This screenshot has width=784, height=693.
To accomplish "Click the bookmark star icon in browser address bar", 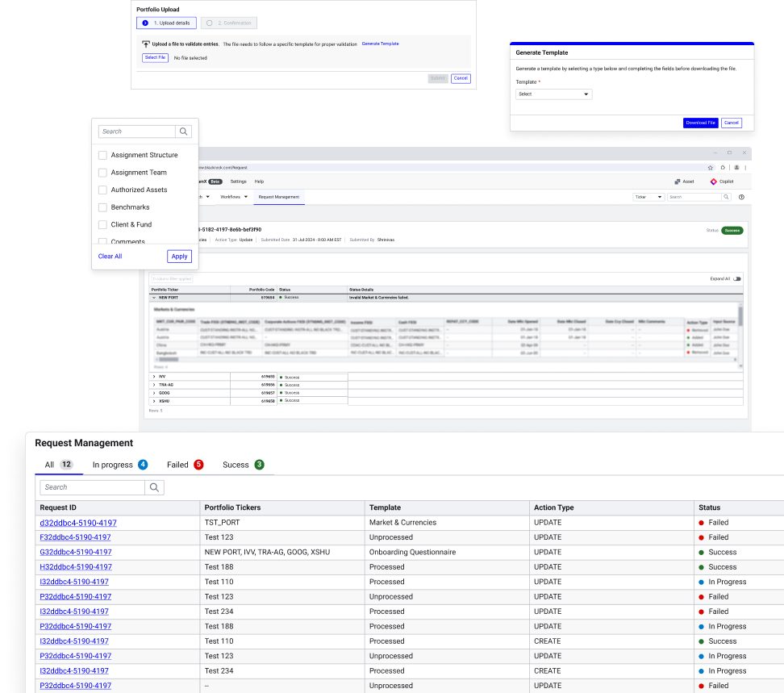I will click(x=711, y=168).
